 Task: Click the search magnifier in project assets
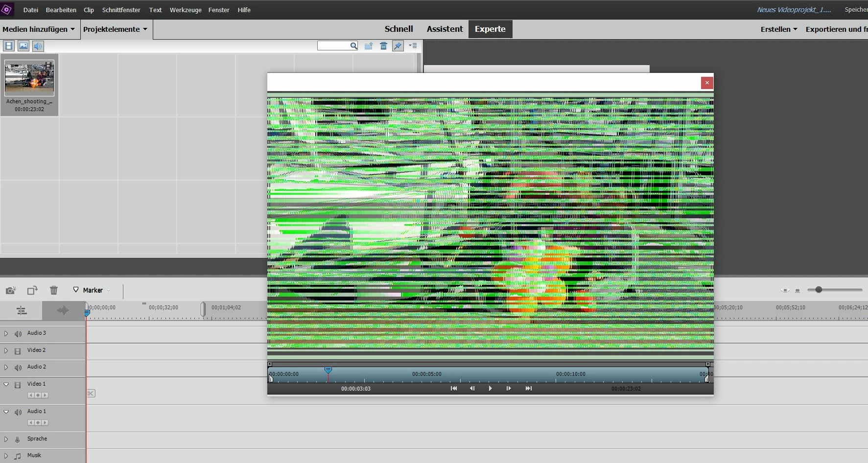pos(353,46)
